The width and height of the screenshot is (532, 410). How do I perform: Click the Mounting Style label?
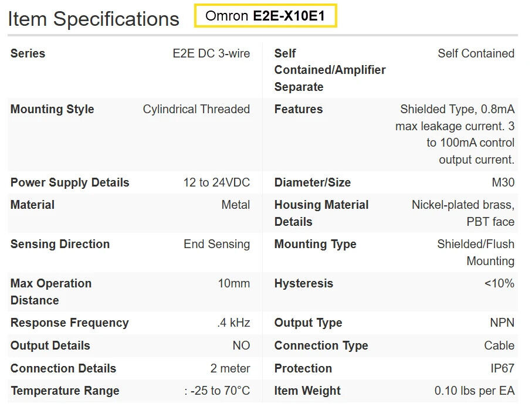(x=52, y=109)
